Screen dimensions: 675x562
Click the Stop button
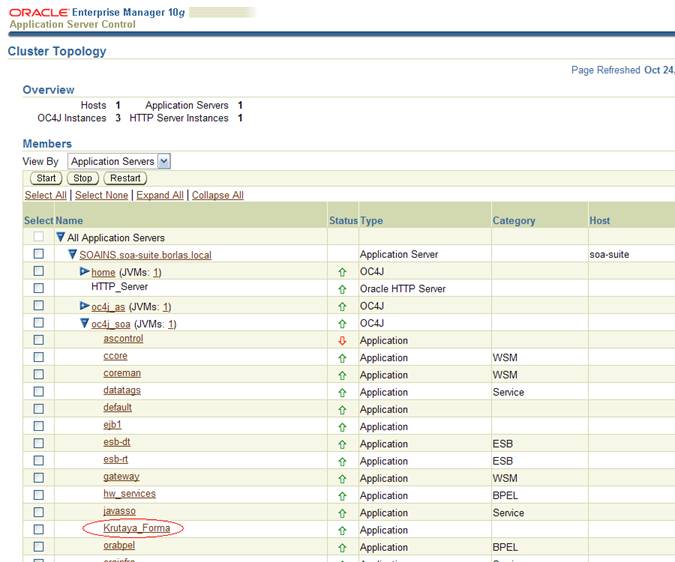(83, 178)
